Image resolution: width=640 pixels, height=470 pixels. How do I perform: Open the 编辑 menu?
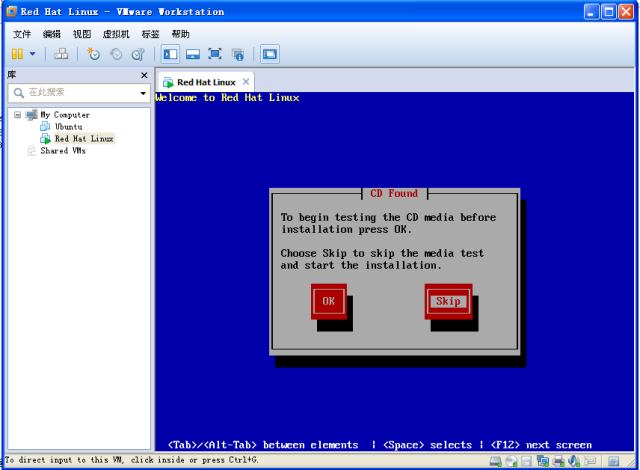click(52, 34)
